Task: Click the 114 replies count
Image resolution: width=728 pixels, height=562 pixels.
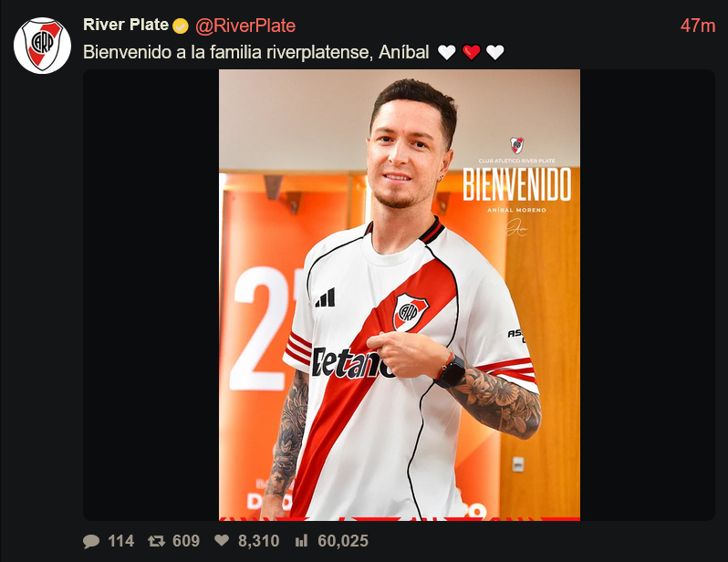Action: pos(120,541)
